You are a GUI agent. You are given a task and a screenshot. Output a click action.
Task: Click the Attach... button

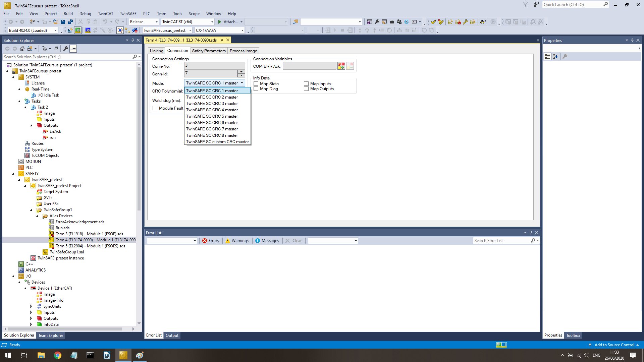(x=230, y=22)
